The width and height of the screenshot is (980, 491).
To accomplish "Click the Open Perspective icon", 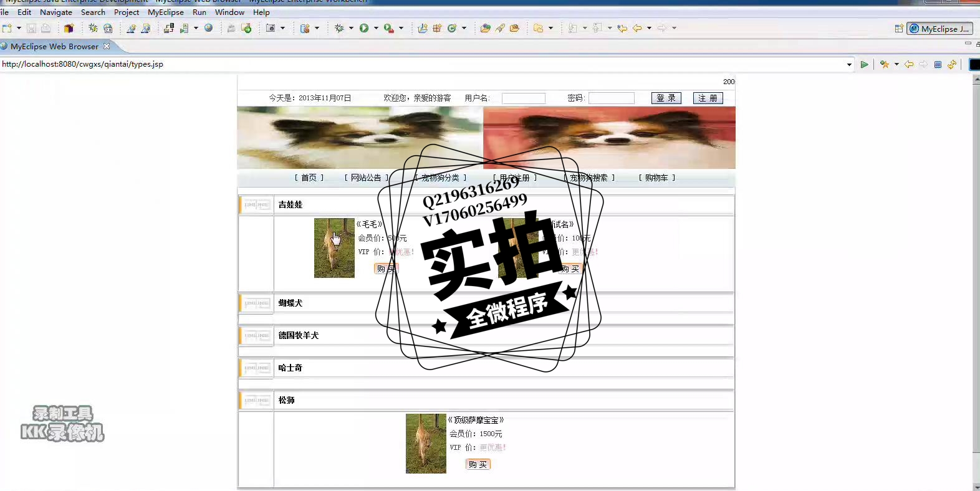I will click(899, 29).
